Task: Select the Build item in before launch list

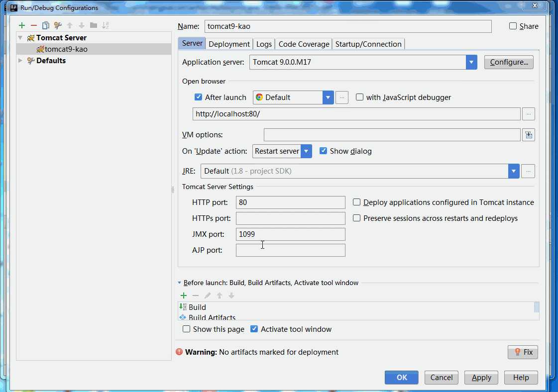Action: pos(356,307)
